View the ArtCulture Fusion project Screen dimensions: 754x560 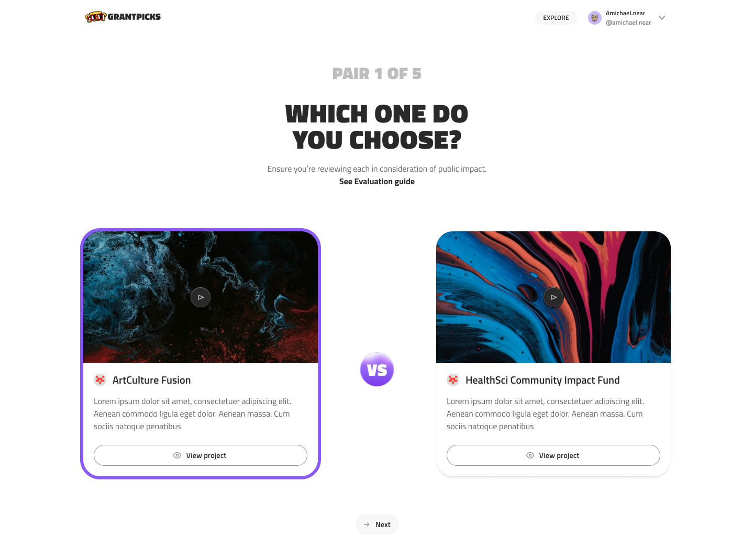point(201,455)
